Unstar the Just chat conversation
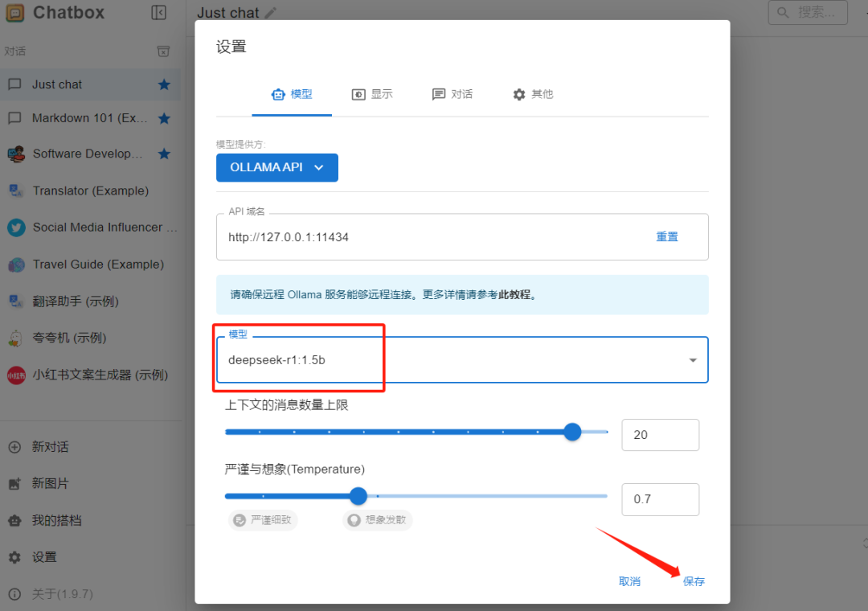This screenshot has height=611, width=868. point(164,84)
